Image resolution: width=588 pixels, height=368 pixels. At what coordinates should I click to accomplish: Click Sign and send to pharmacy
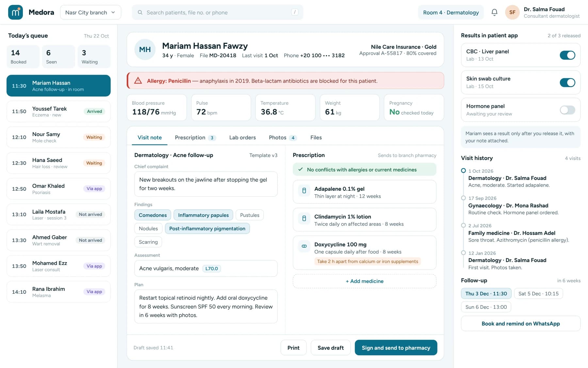click(x=396, y=348)
